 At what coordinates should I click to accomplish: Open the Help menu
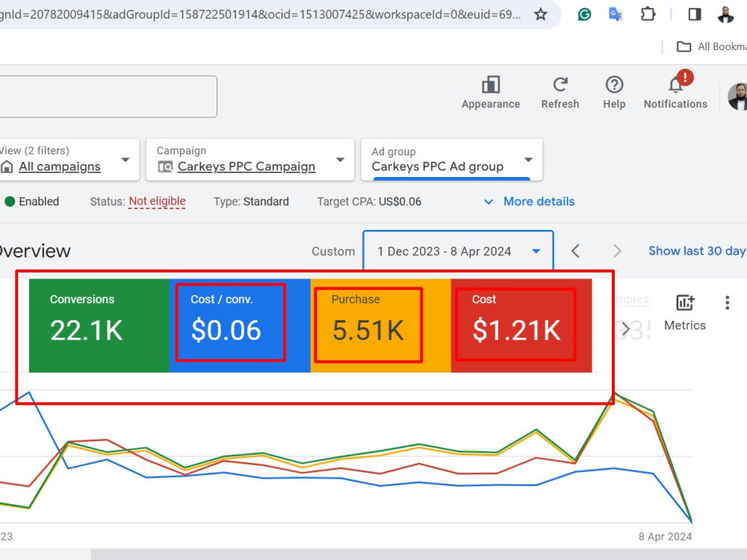click(614, 93)
